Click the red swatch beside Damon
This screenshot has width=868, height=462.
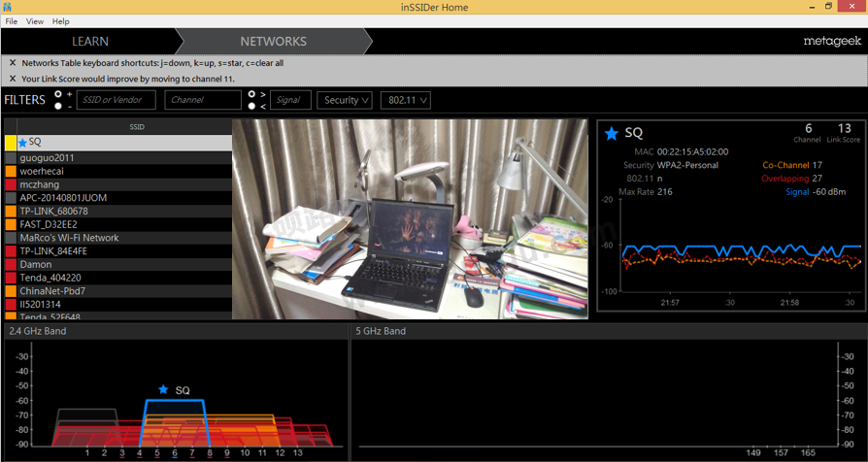tap(11, 264)
